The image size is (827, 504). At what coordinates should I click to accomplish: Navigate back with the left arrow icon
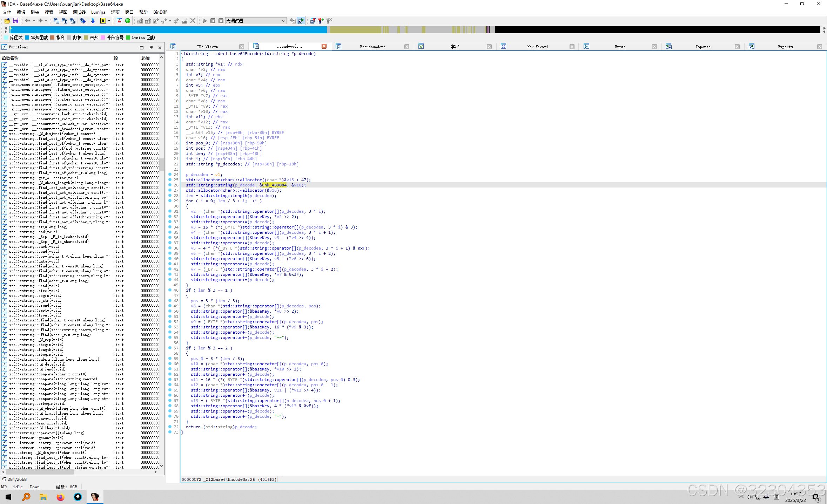[28, 21]
